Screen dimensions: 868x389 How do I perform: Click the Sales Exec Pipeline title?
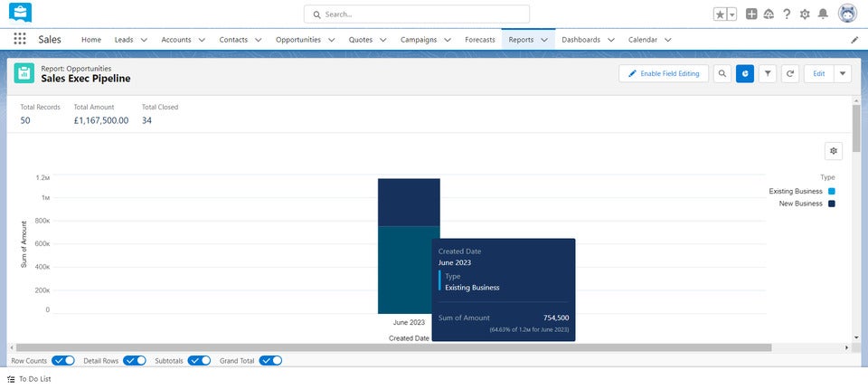[86, 79]
